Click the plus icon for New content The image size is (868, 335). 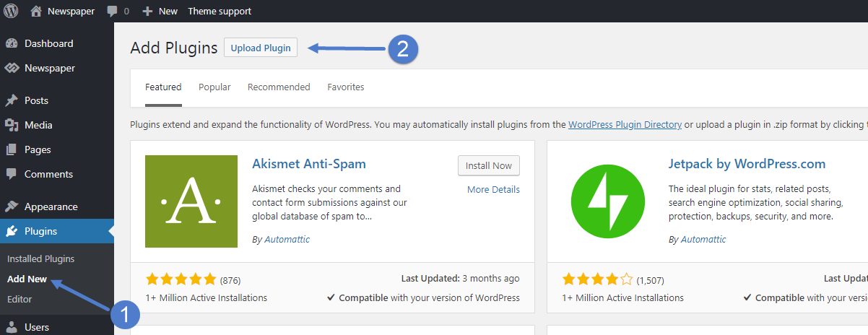147,11
